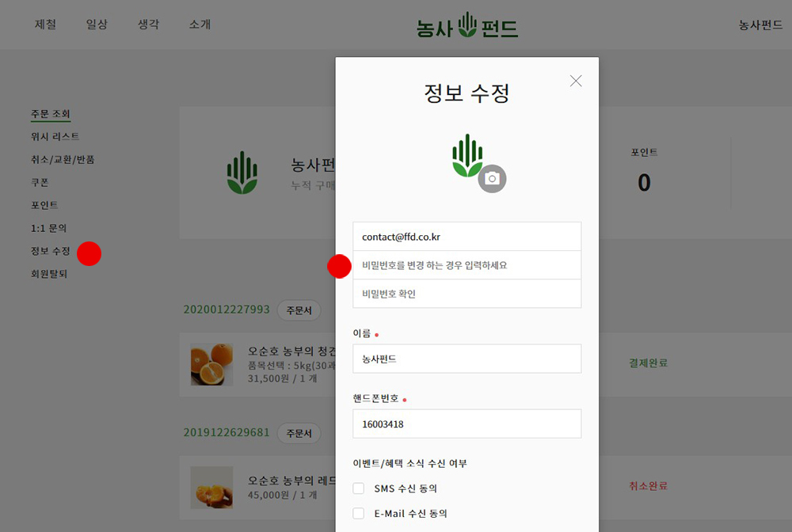Open the 청견 orange product thumbnail

pos(211,364)
